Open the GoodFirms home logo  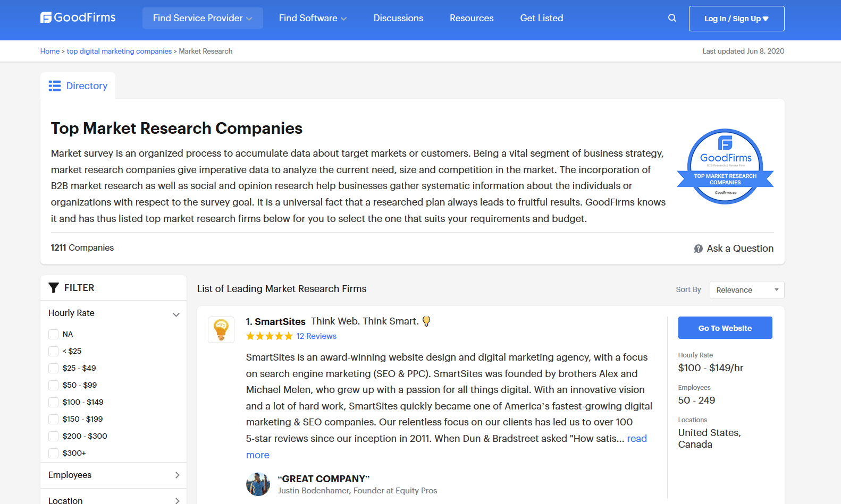pyautogui.click(x=78, y=18)
